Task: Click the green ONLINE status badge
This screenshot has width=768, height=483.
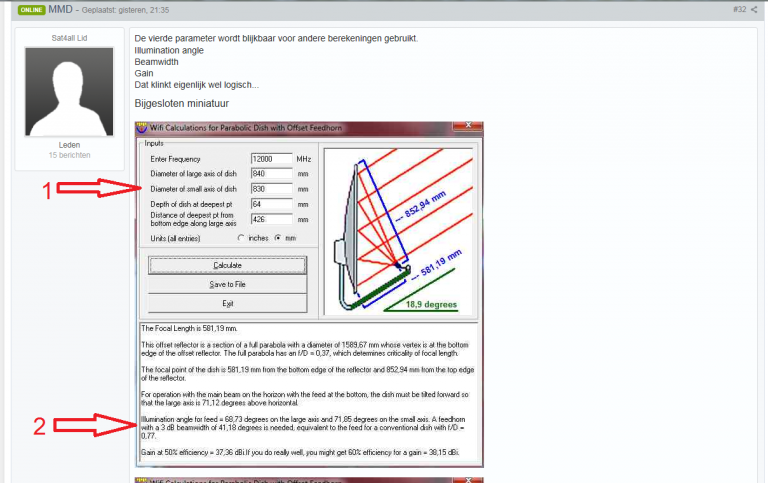Action: 31,9
